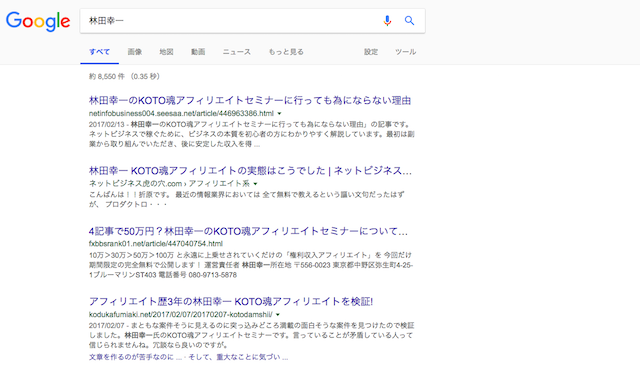640x369 pixels.
Task: Click URL text netinfobusiness004.seesaa.net/article/446963386.html
Action: pos(181,113)
